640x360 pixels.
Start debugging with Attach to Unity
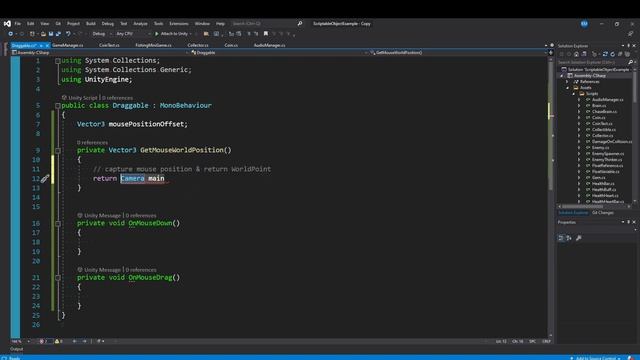[171, 34]
